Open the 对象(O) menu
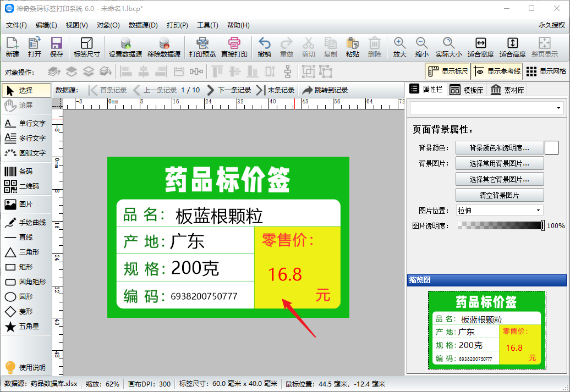This screenshot has width=570, height=392. tap(108, 25)
